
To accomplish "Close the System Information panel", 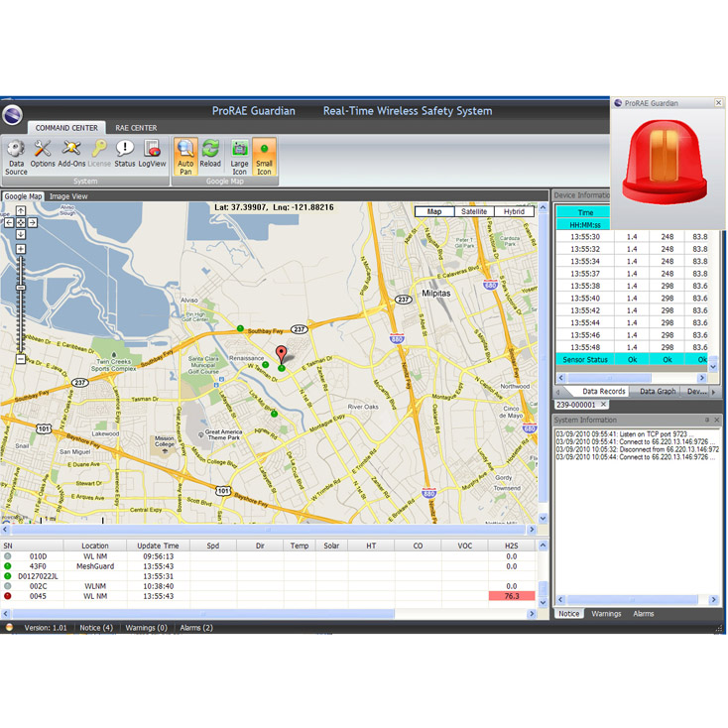I will tap(717, 420).
